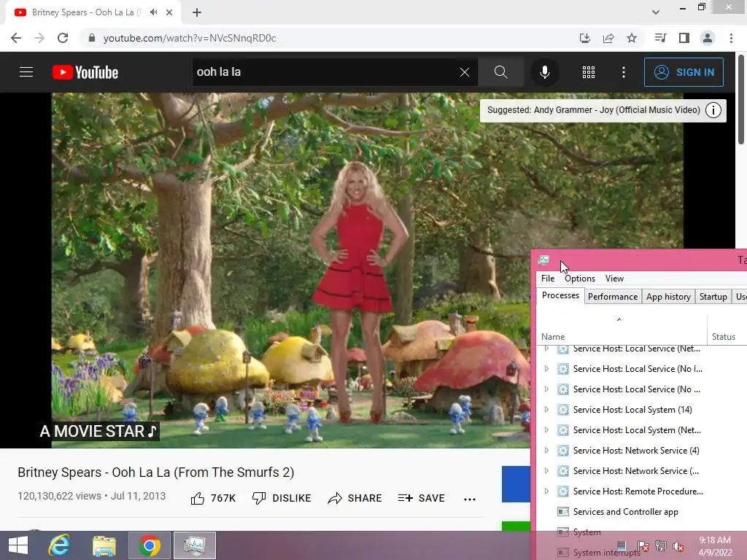Click the Chrome address bar URL

190,38
